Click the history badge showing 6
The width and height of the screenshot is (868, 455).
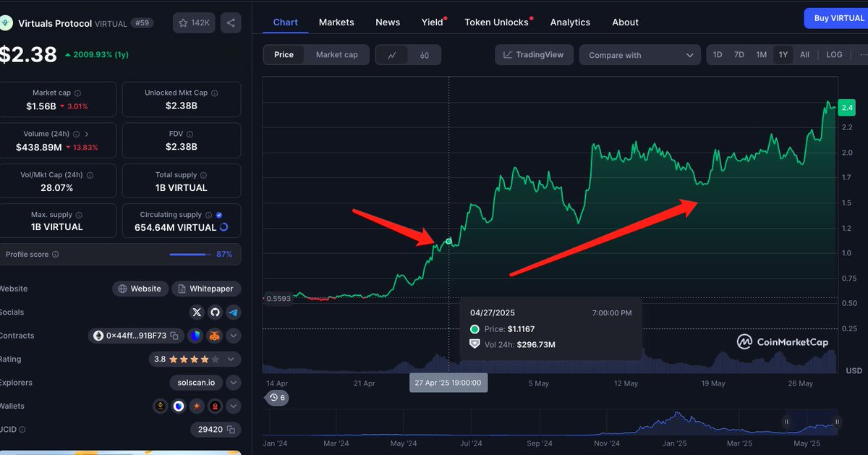[277, 398]
